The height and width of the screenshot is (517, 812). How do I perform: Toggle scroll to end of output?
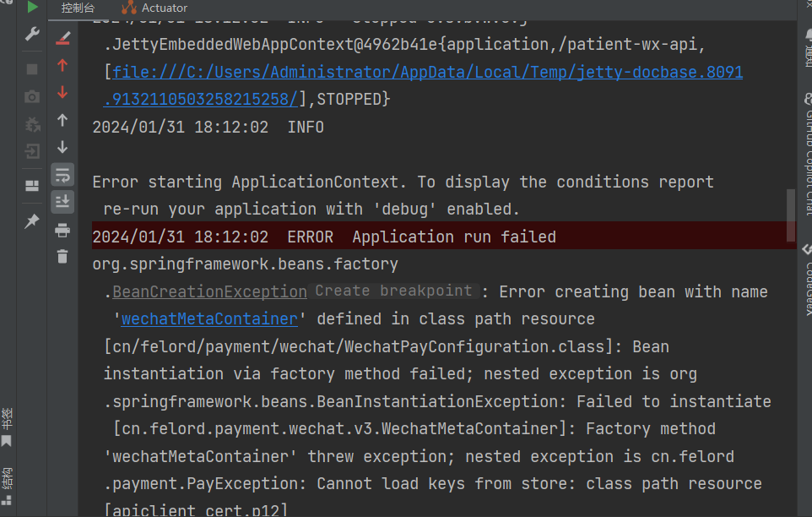[62, 202]
